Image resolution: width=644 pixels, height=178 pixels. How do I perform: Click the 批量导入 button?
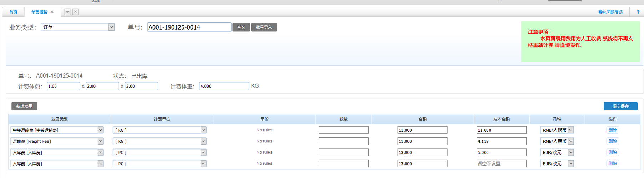[264, 27]
